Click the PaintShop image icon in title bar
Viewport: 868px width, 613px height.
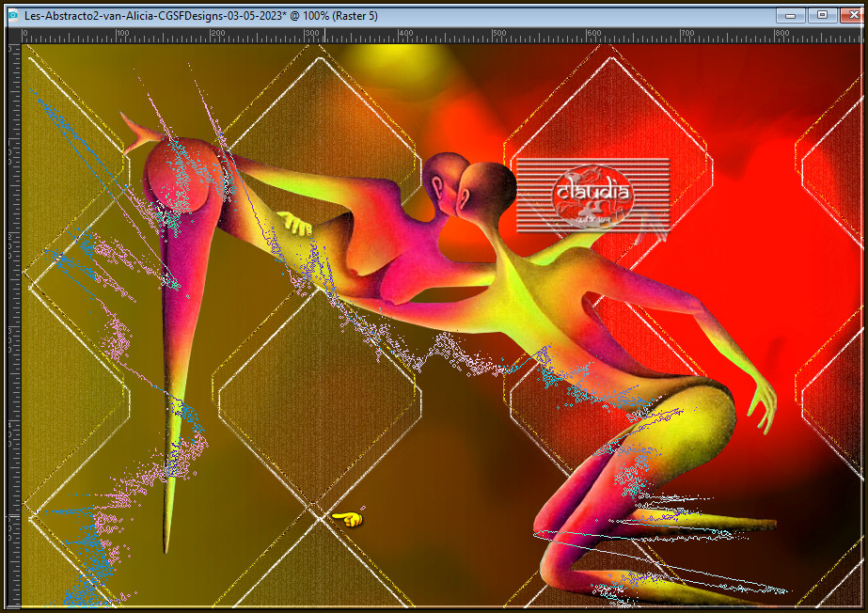coord(12,15)
